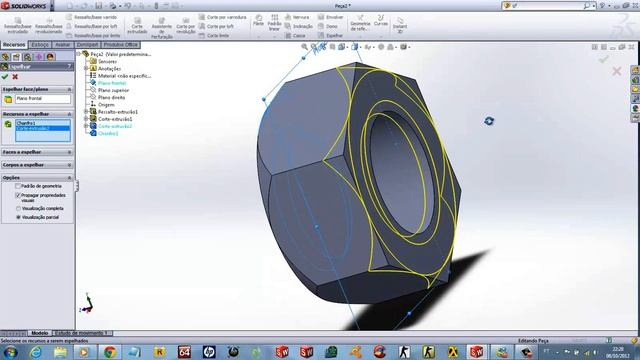Open Assistente de Perfuração tool
Screen dimensions: 640x360
162,28
